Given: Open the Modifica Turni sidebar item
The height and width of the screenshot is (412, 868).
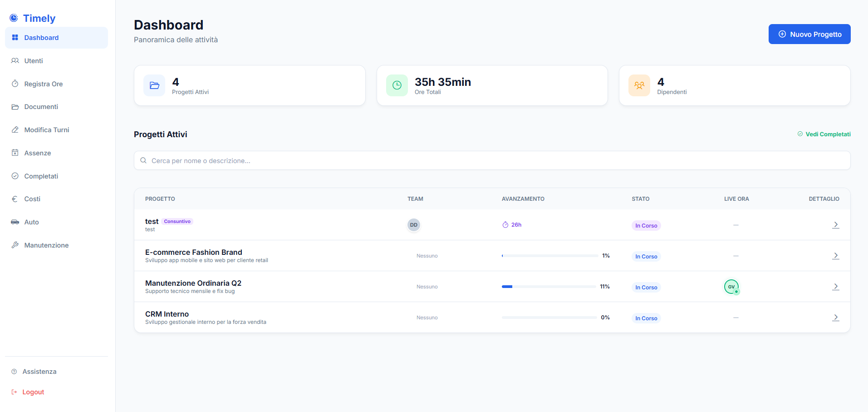Looking at the screenshot, I should (x=46, y=130).
